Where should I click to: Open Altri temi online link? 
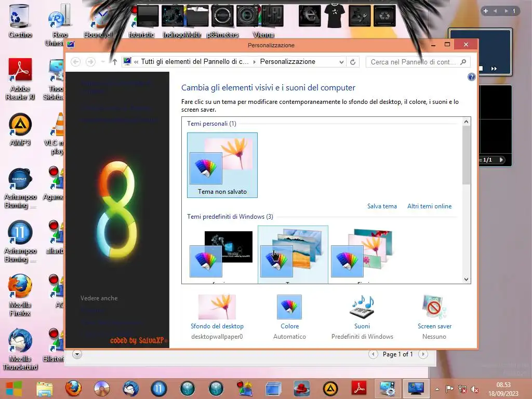429,206
